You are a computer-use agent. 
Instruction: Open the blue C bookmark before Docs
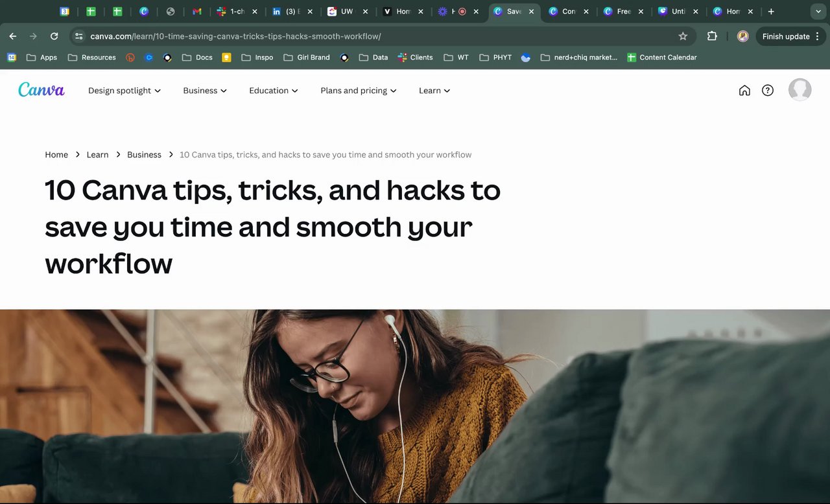148,57
